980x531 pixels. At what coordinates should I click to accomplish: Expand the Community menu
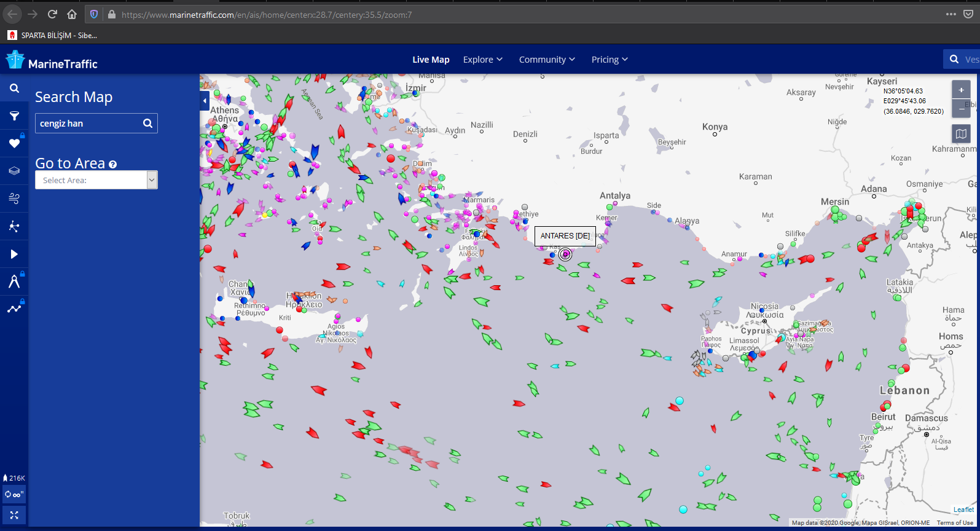pyautogui.click(x=547, y=60)
